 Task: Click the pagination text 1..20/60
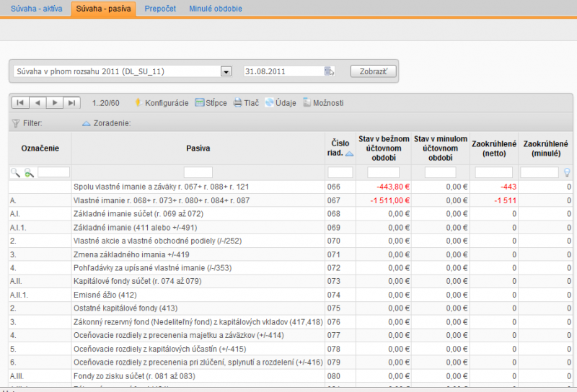pos(105,103)
